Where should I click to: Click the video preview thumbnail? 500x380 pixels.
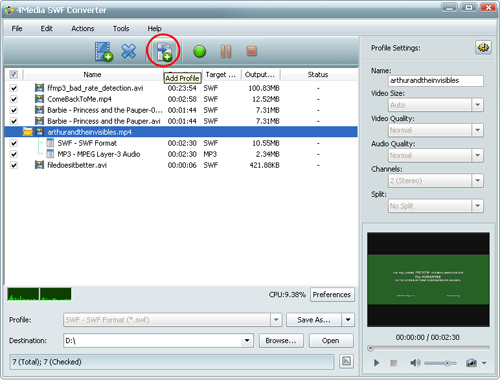(428, 280)
